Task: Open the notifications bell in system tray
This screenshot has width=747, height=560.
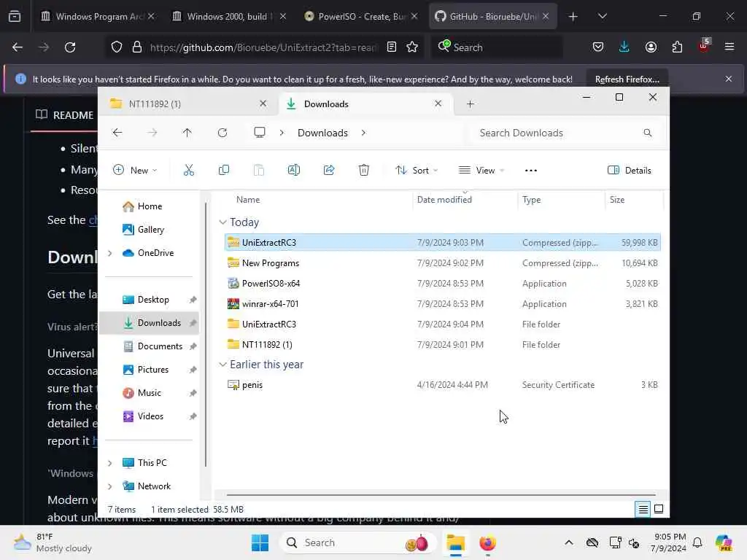Action: (697, 542)
